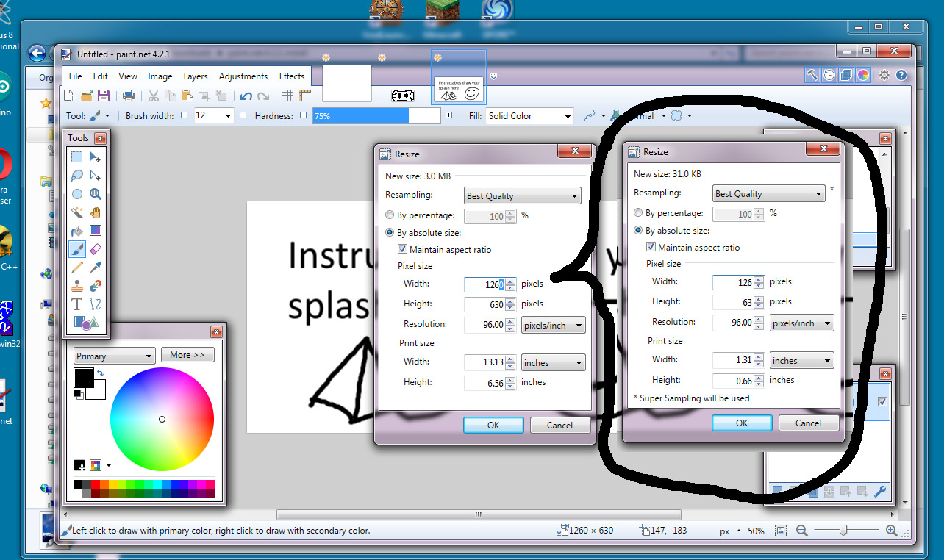Open the Effects menu
Viewport: 944px width, 560px height.
point(292,76)
